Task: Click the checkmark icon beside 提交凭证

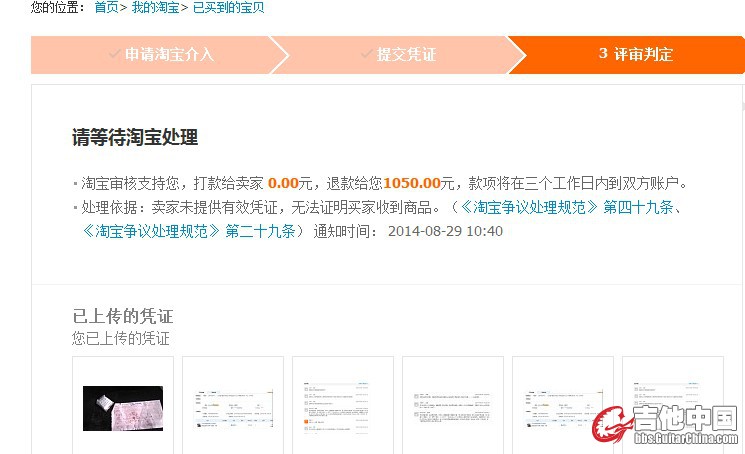Action: 366,53
